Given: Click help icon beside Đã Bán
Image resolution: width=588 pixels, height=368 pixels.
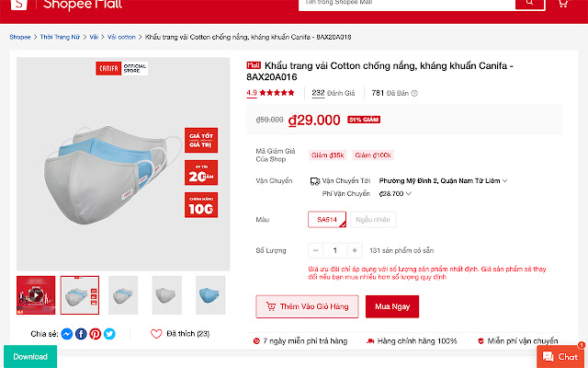Looking at the screenshot, I should (x=414, y=94).
